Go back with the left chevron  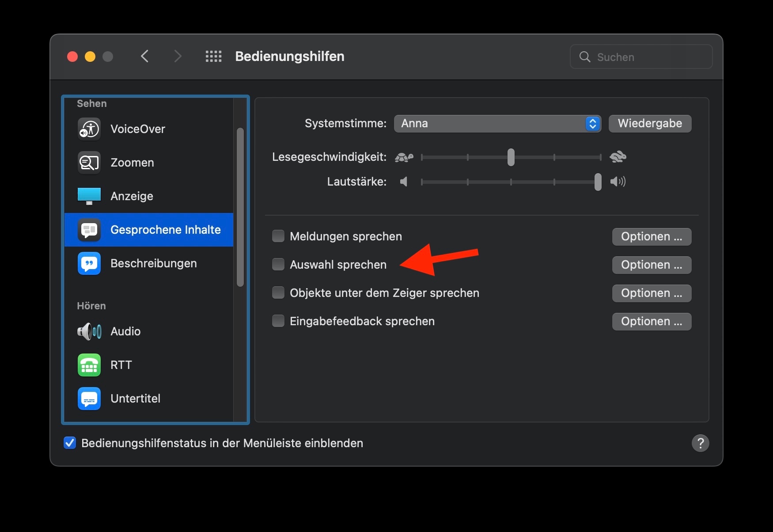145,57
